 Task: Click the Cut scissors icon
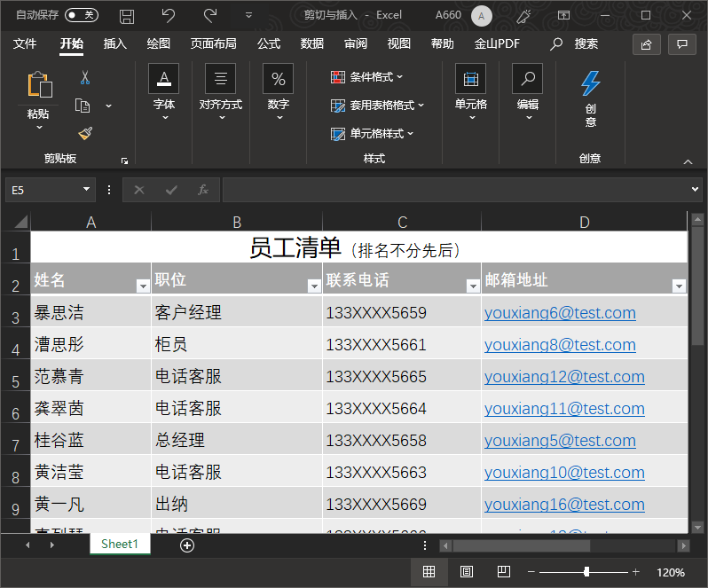[x=85, y=78]
